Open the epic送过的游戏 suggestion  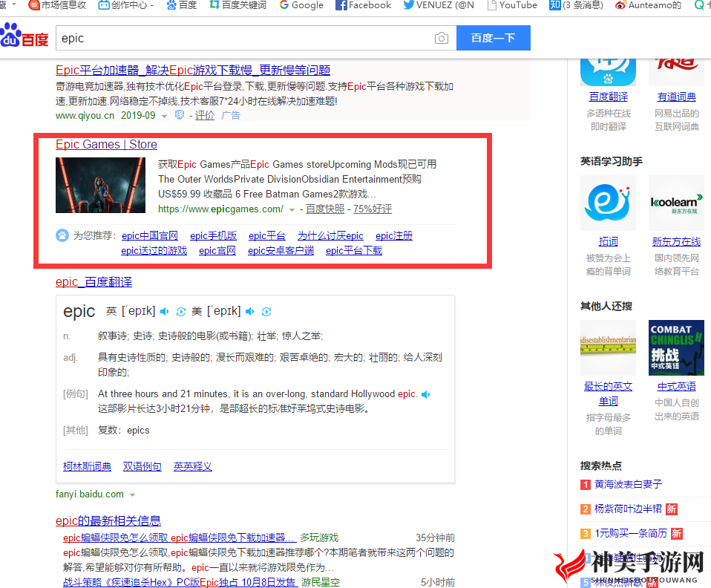coord(154,251)
